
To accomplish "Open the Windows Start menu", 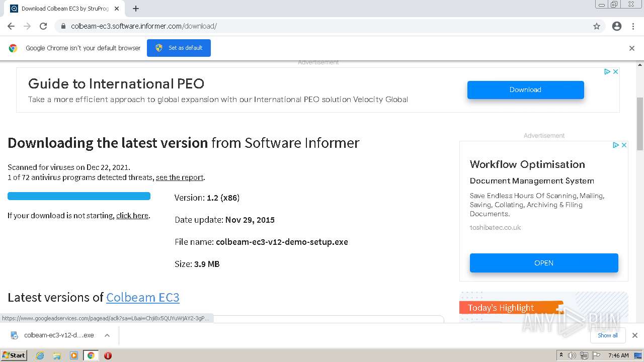I will tap(14, 355).
